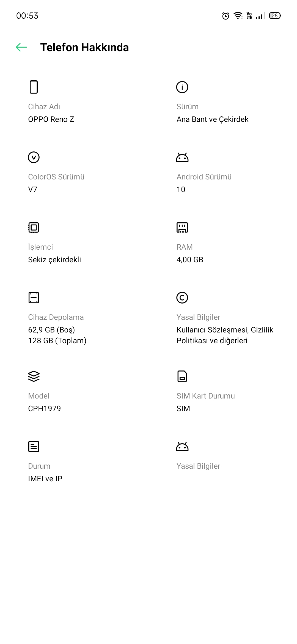Tap the battery indicator in status bar
The width and height of the screenshot is (297, 644).
click(275, 16)
